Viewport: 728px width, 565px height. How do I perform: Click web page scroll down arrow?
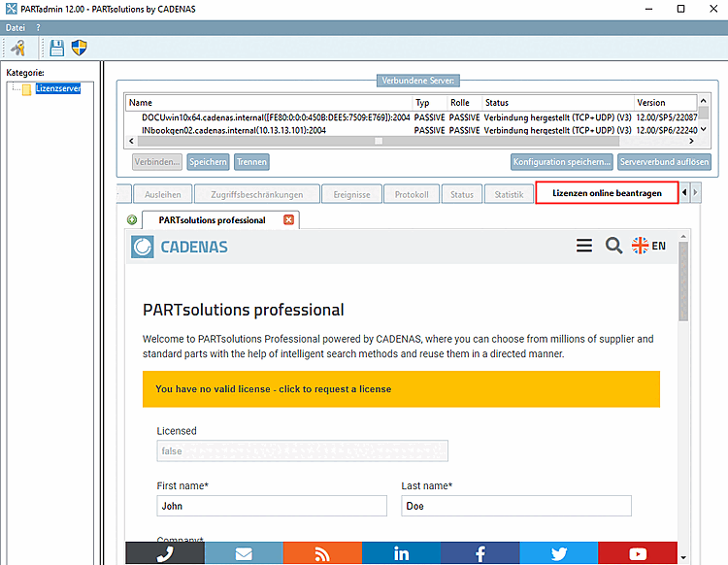683,557
